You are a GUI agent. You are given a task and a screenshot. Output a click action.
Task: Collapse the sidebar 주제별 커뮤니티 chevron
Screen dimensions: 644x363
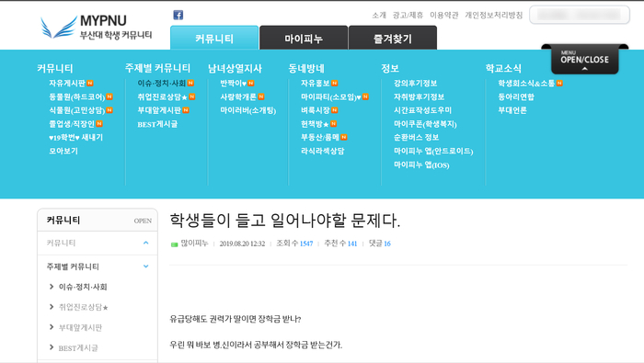145,267
